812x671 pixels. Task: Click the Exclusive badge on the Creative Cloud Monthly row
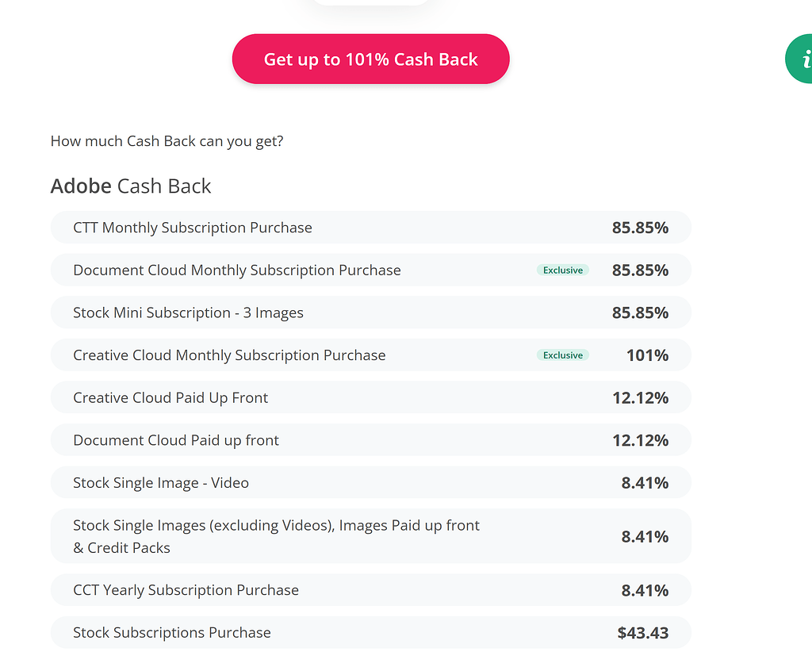tap(563, 355)
